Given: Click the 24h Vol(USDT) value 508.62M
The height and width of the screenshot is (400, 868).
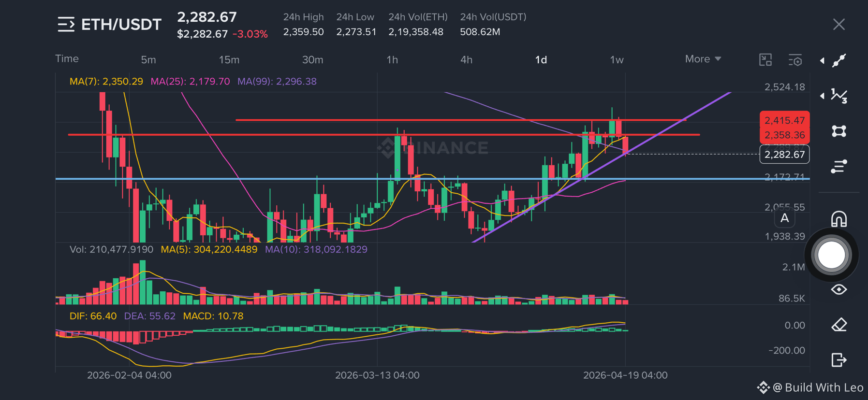Looking at the screenshot, I should click(480, 32).
